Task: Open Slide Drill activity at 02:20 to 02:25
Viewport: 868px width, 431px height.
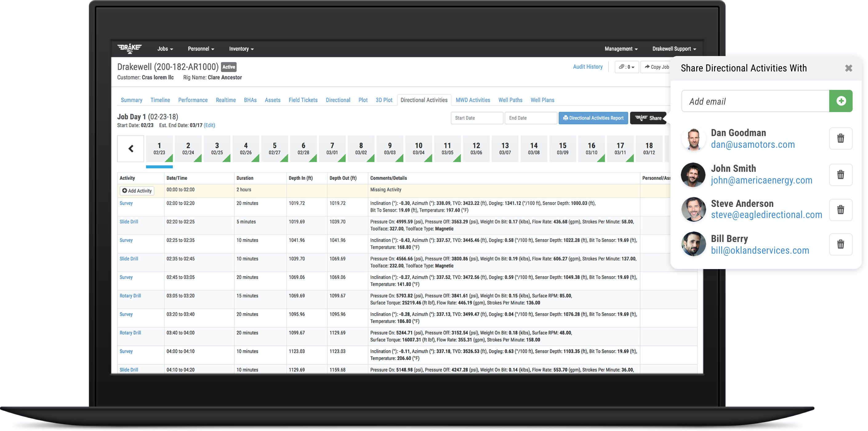Action: point(129,222)
